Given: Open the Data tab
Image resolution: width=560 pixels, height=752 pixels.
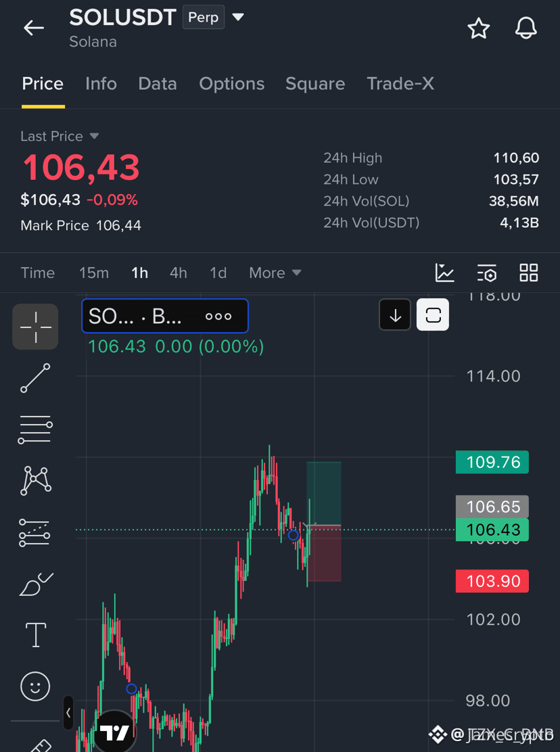Looking at the screenshot, I should pos(158,84).
